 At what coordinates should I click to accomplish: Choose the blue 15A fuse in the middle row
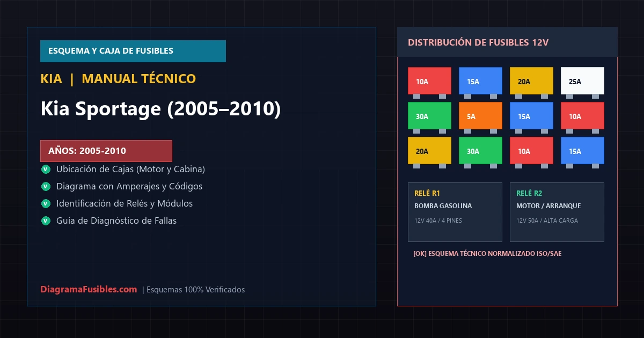tap(531, 116)
